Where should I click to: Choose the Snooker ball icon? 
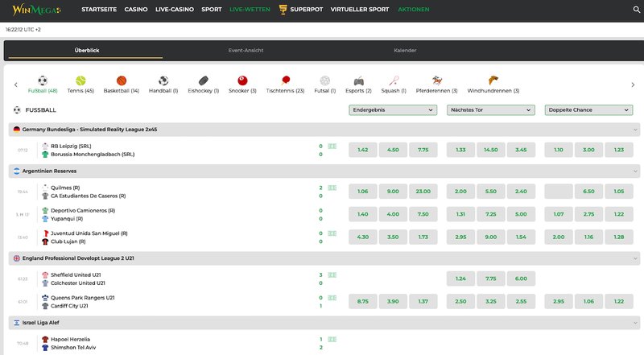[x=242, y=80]
